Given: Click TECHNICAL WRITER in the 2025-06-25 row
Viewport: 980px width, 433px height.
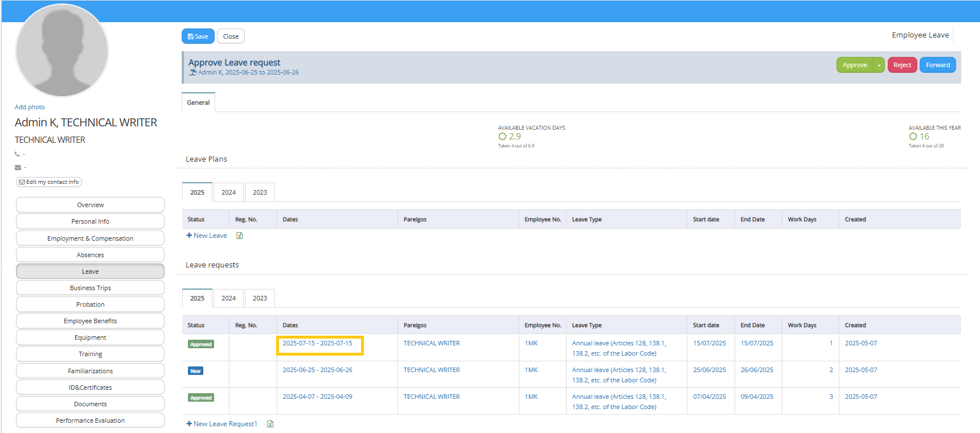Looking at the screenshot, I should coord(432,370).
